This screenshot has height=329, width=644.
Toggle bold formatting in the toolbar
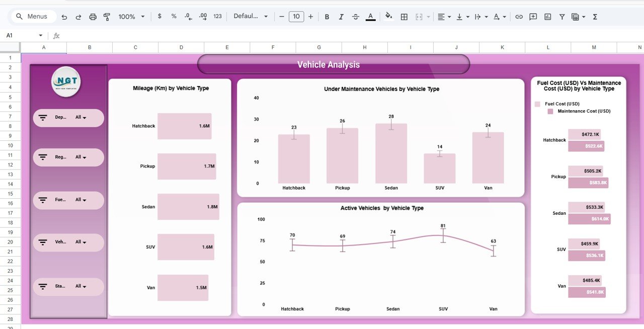point(327,16)
